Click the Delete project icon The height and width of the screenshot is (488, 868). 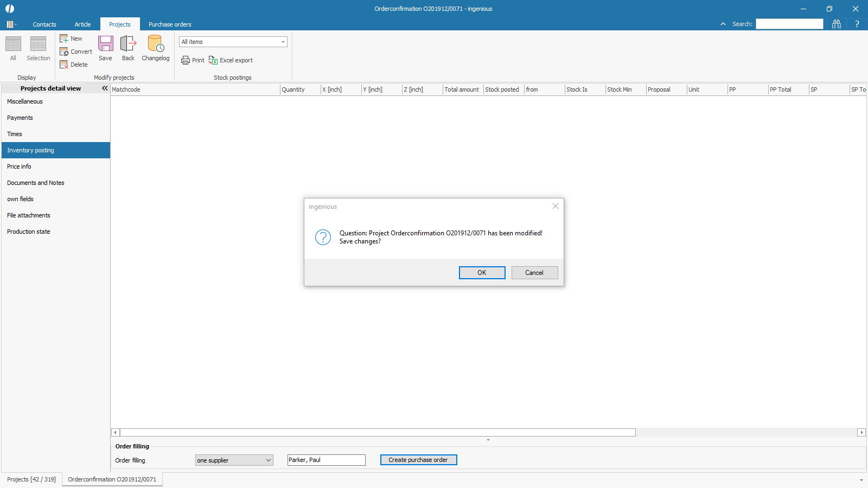click(x=64, y=65)
